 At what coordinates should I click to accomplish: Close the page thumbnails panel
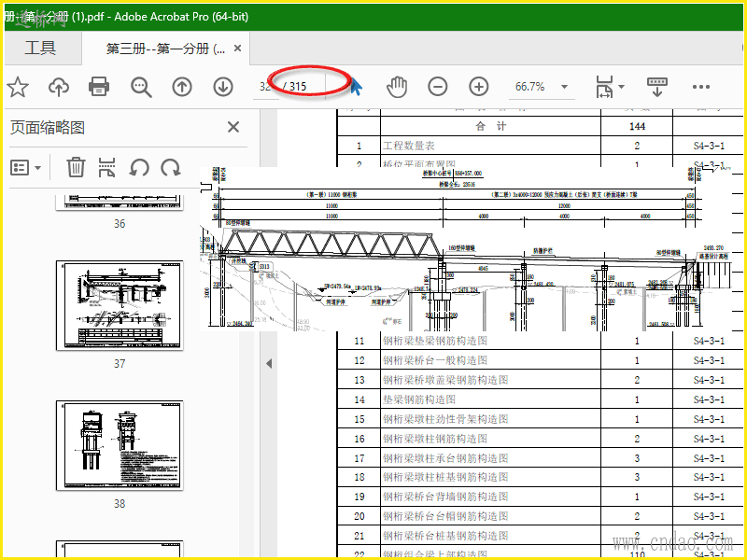233,127
